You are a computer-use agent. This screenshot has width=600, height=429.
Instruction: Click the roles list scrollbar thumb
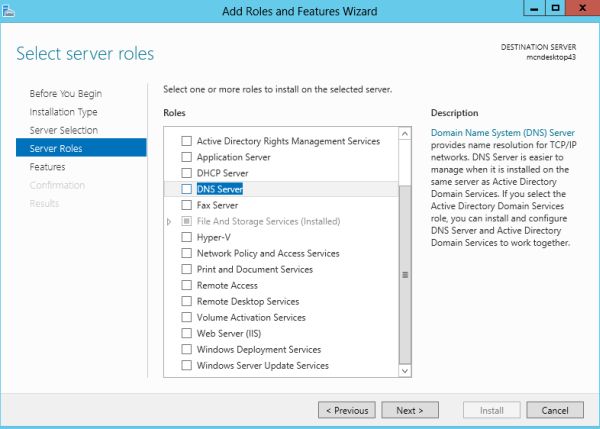(405, 272)
